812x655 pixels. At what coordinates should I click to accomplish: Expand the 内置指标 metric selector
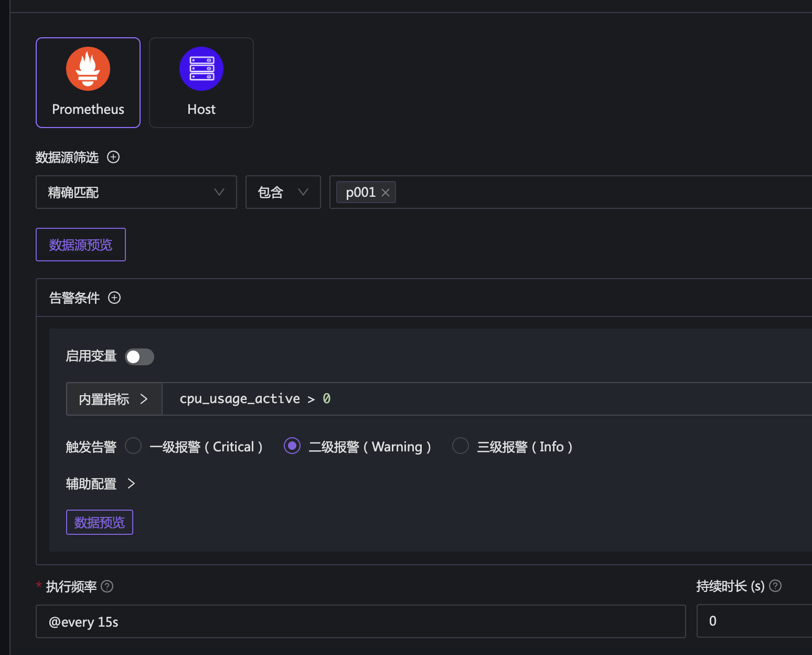coord(114,399)
